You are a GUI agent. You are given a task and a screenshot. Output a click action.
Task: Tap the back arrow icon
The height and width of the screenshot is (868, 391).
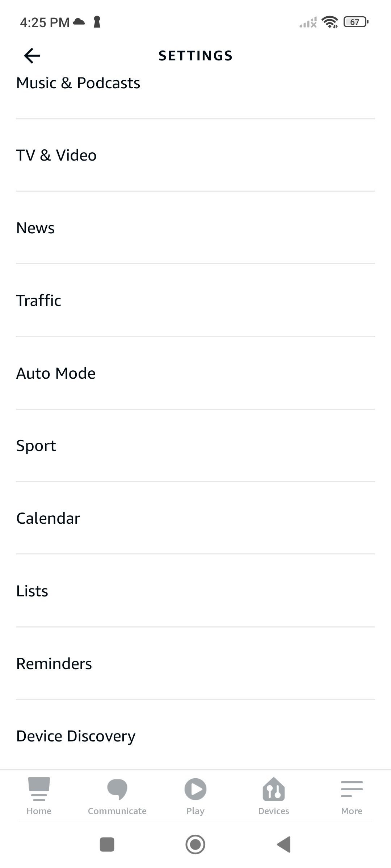coord(32,56)
